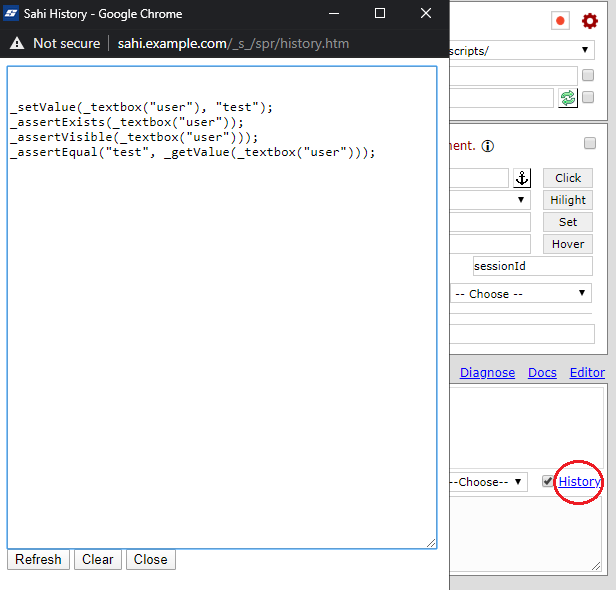Image resolution: width=616 pixels, height=590 pixels.
Task: Click the Clear button under the history text
Action: 97,560
